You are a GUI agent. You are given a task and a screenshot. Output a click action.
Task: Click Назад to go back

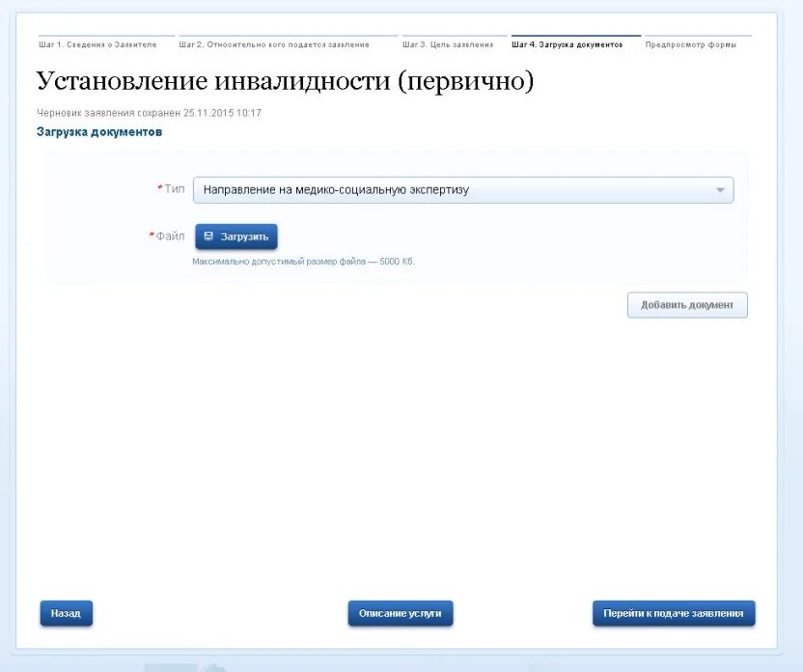click(66, 612)
